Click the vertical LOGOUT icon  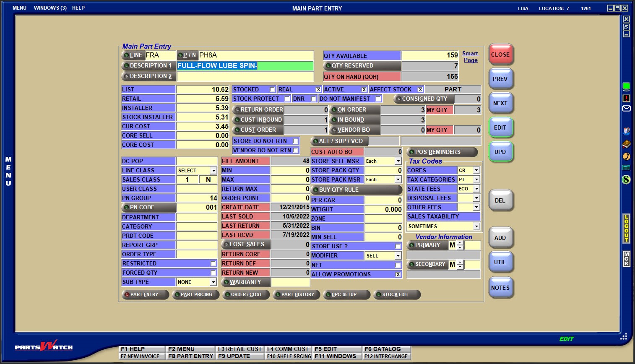626,229
